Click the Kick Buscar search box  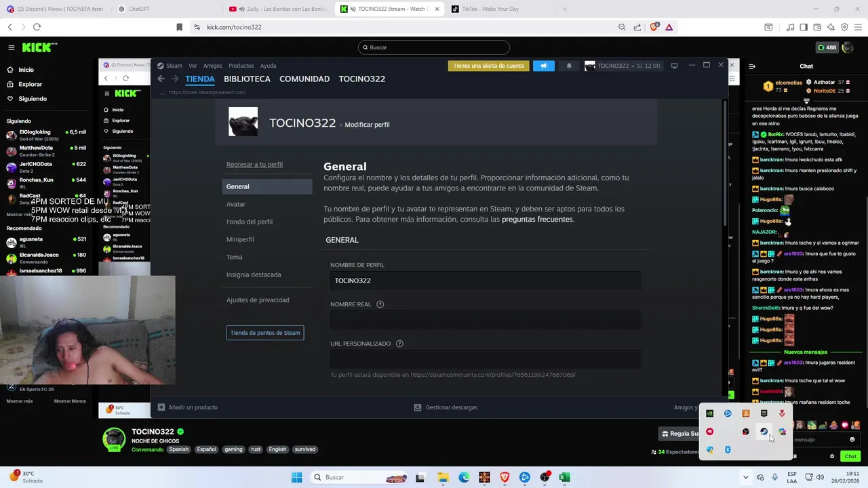[434, 47]
